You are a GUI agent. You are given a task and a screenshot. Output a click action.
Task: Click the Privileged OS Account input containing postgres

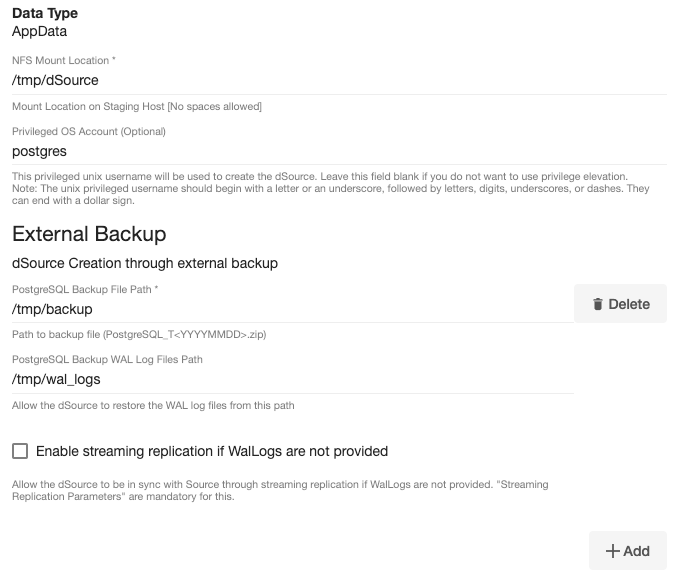point(338,152)
